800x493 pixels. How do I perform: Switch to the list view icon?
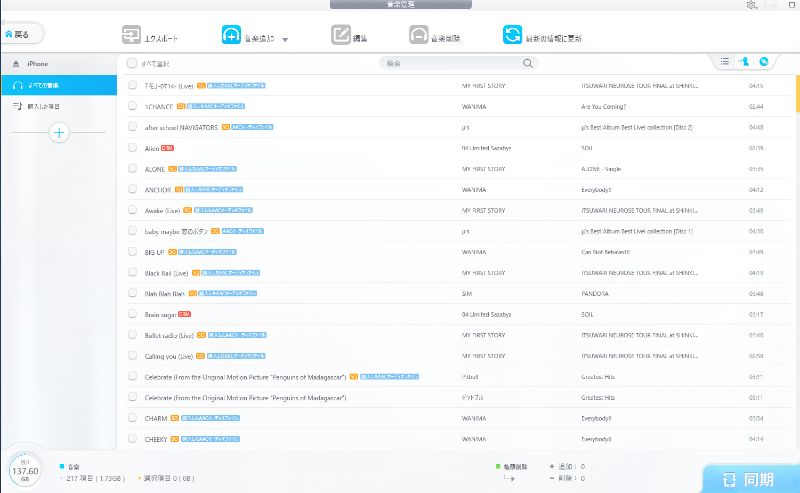724,62
